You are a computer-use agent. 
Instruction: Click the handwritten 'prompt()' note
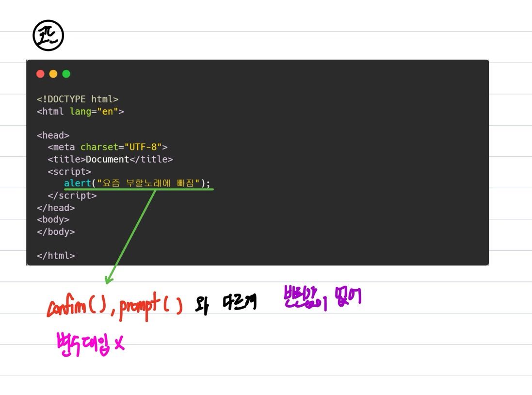point(151,306)
